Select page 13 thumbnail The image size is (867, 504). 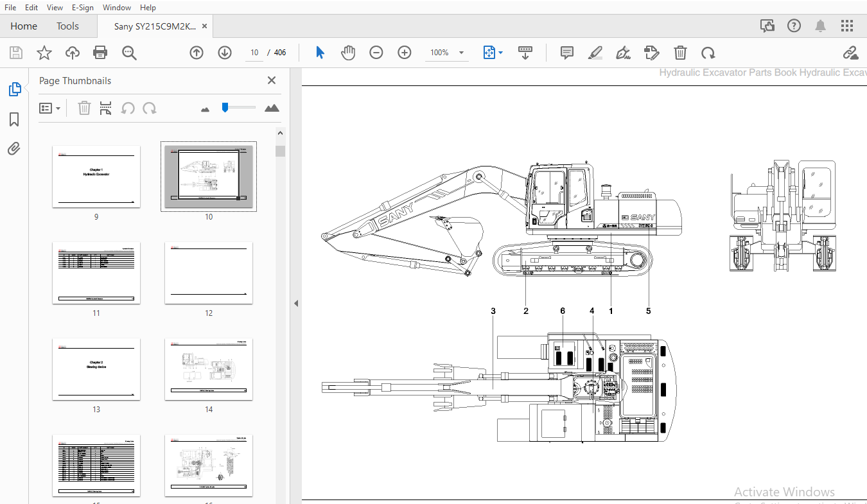click(96, 369)
